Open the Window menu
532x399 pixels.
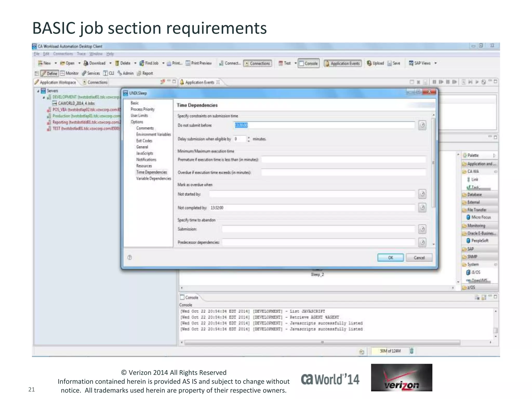(x=96, y=54)
